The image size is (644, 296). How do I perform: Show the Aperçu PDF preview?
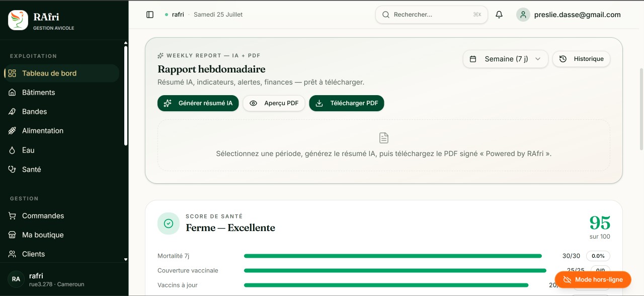(x=274, y=103)
